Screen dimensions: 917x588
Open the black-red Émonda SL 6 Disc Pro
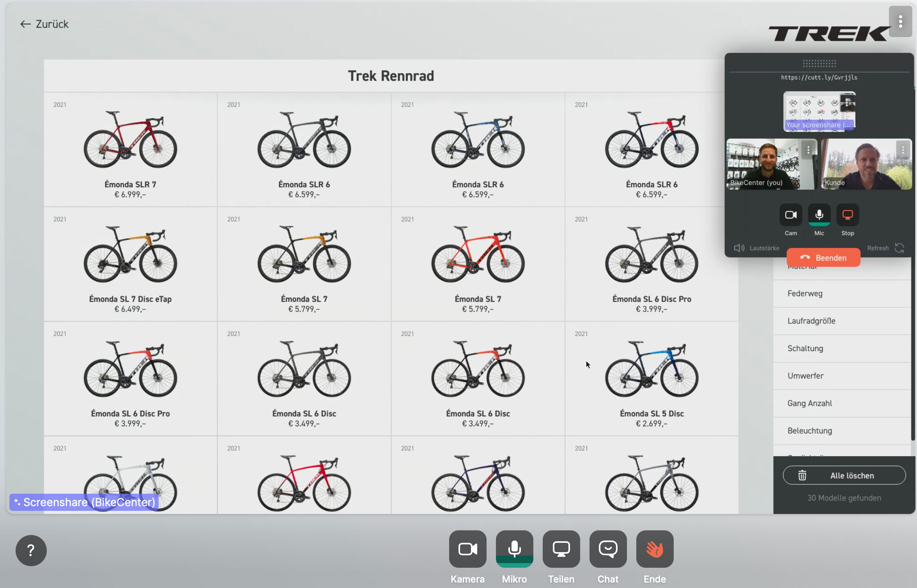point(130,379)
